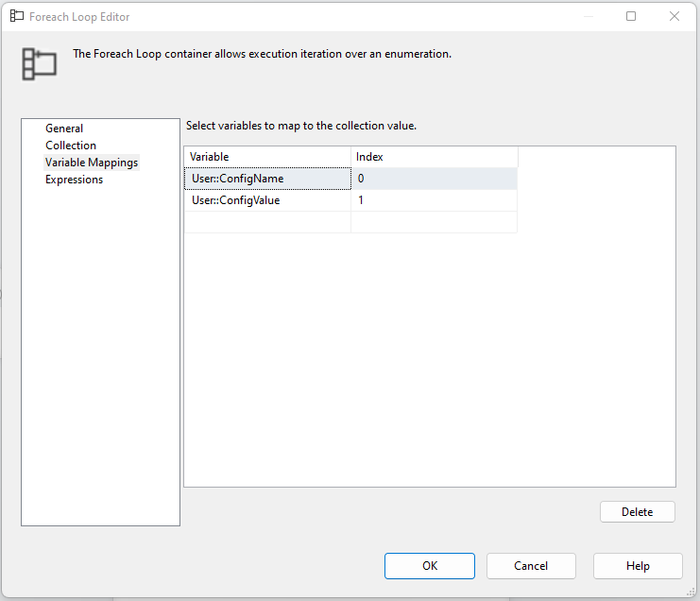Edit the index 1 cell for ConfigValue
The height and width of the screenshot is (601, 700).
[434, 200]
